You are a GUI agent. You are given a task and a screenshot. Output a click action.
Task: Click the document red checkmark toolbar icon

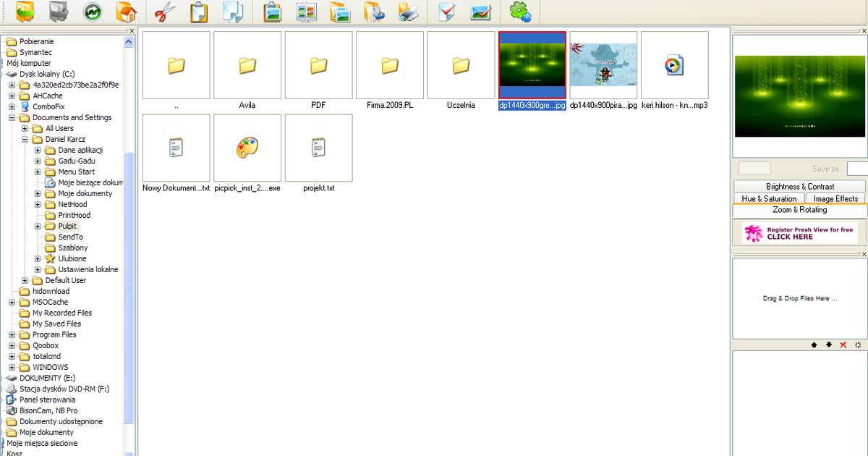click(447, 12)
